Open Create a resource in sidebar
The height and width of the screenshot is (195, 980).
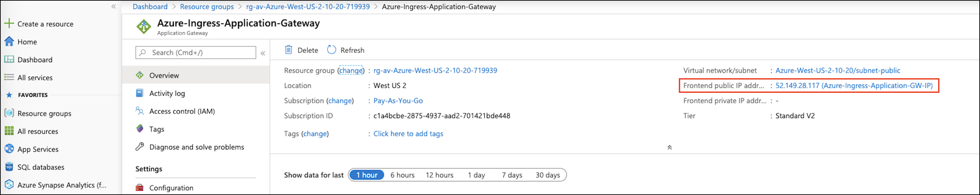point(45,24)
